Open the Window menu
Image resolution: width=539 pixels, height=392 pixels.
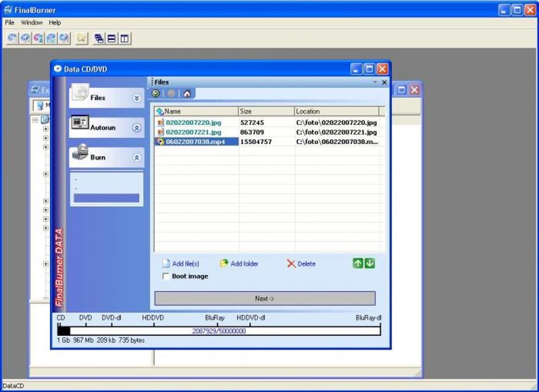32,23
